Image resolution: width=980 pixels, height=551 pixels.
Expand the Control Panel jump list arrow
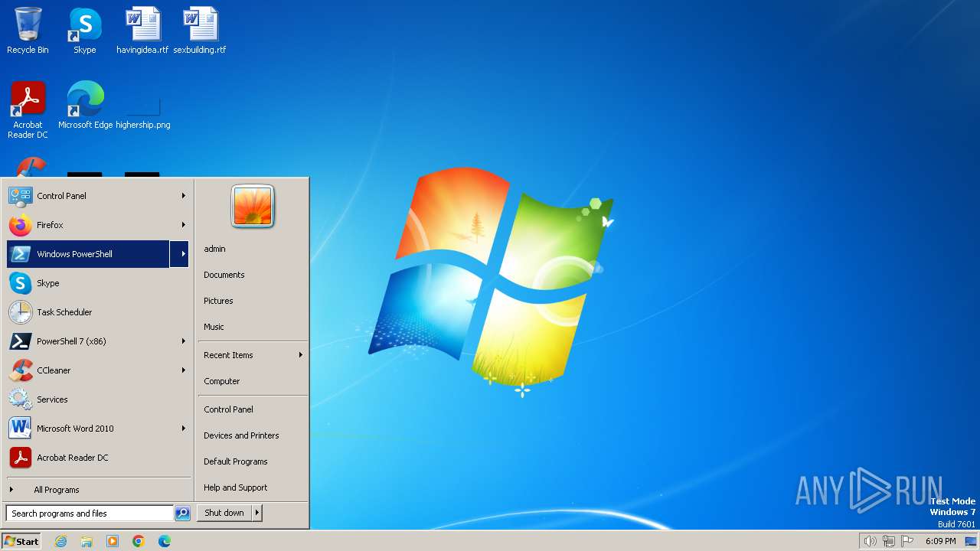183,196
